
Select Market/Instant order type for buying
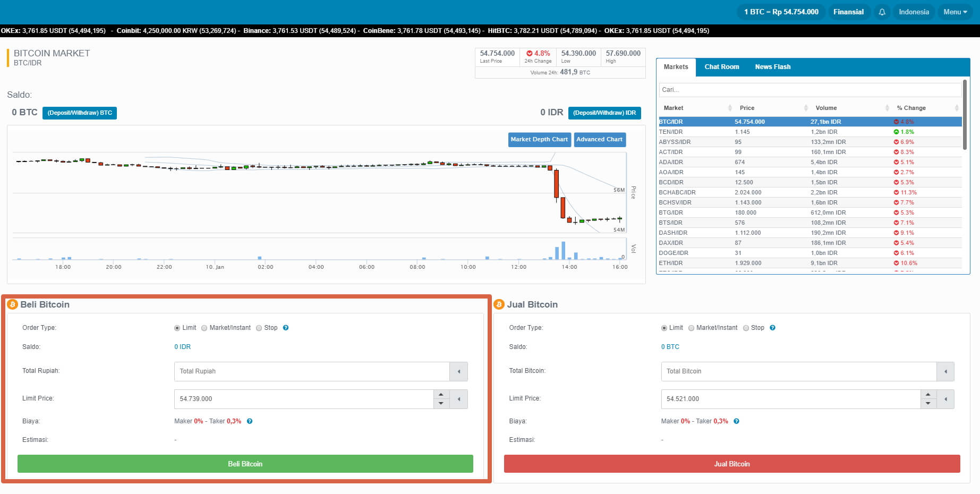[204, 328]
